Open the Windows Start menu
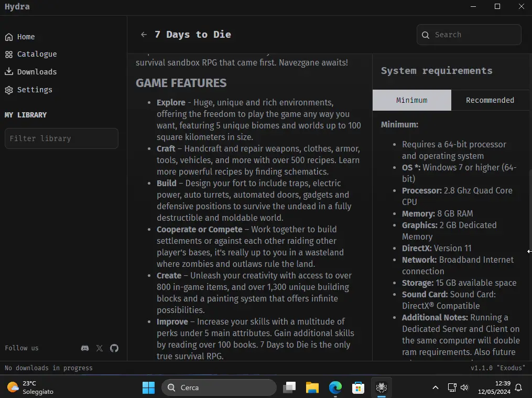 (148, 388)
